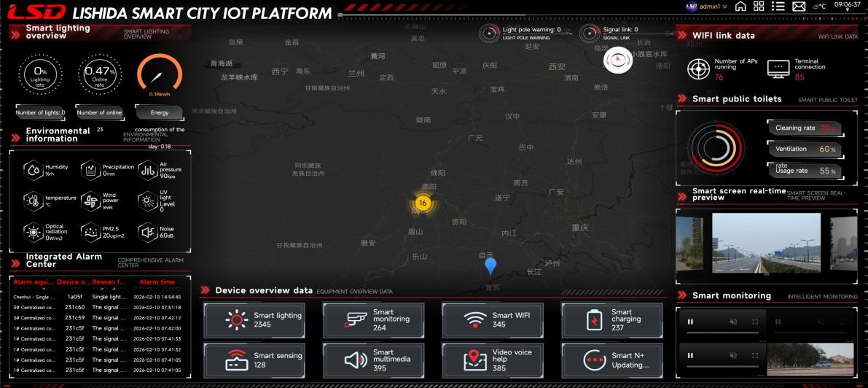Click the Energy button
The image size is (868, 388).
160,112
